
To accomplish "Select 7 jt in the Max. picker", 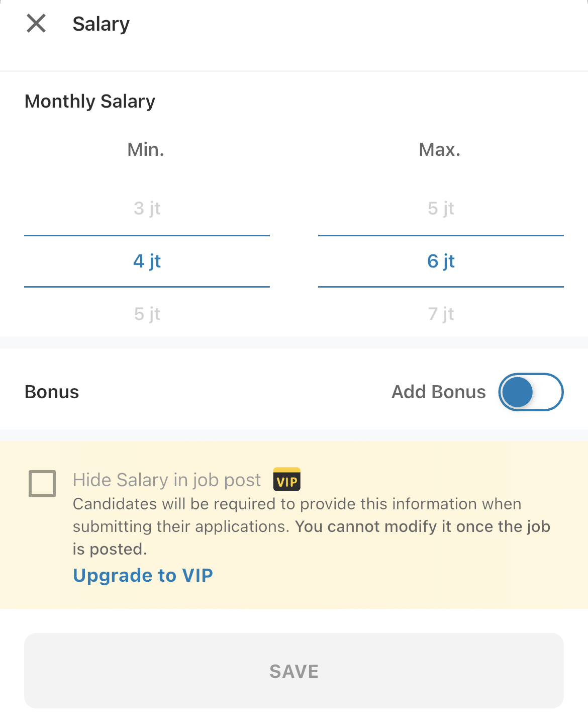I will coord(441,314).
